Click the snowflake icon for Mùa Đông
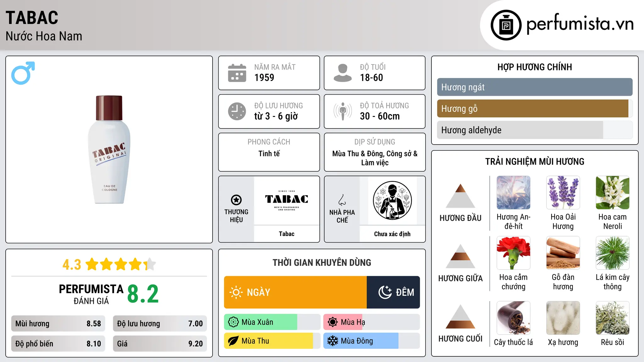 coord(333,341)
